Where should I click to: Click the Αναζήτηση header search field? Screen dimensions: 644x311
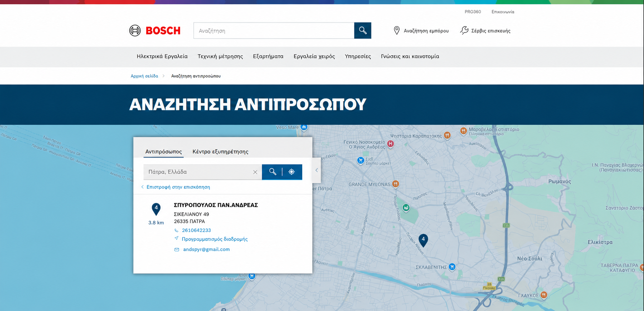pyautogui.click(x=274, y=31)
